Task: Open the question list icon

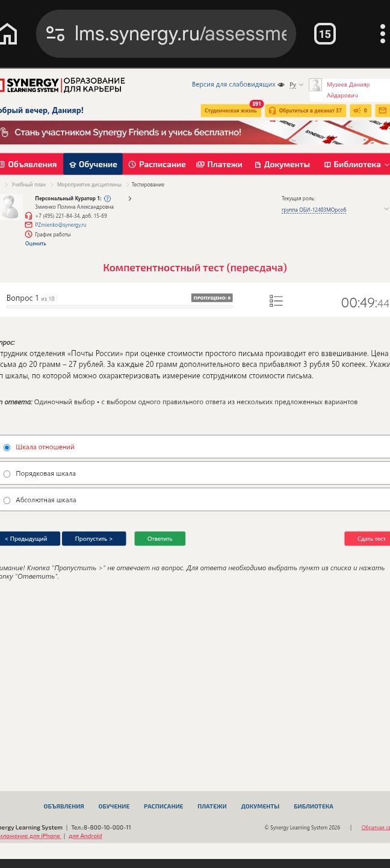Action: [x=276, y=301]
